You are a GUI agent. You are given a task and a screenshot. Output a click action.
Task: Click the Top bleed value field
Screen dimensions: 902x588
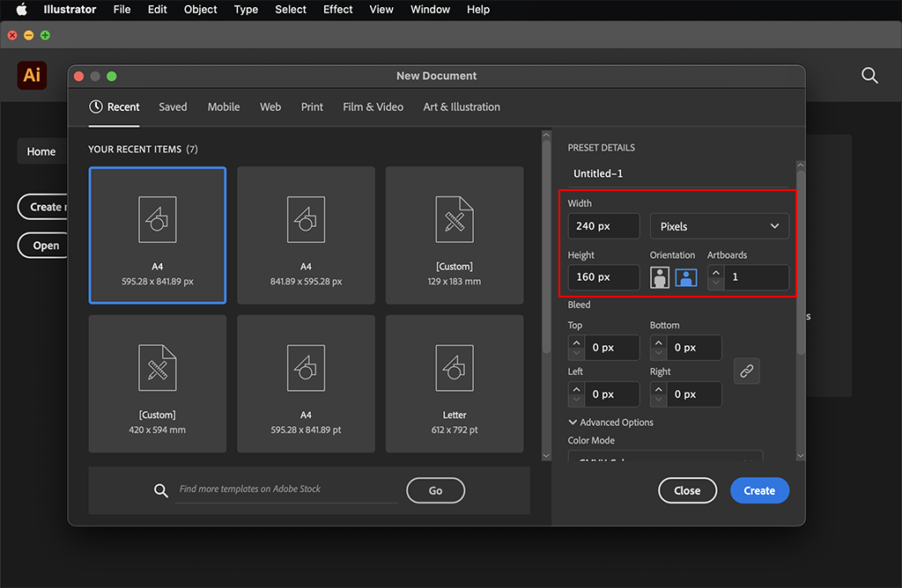pos(612,348)
